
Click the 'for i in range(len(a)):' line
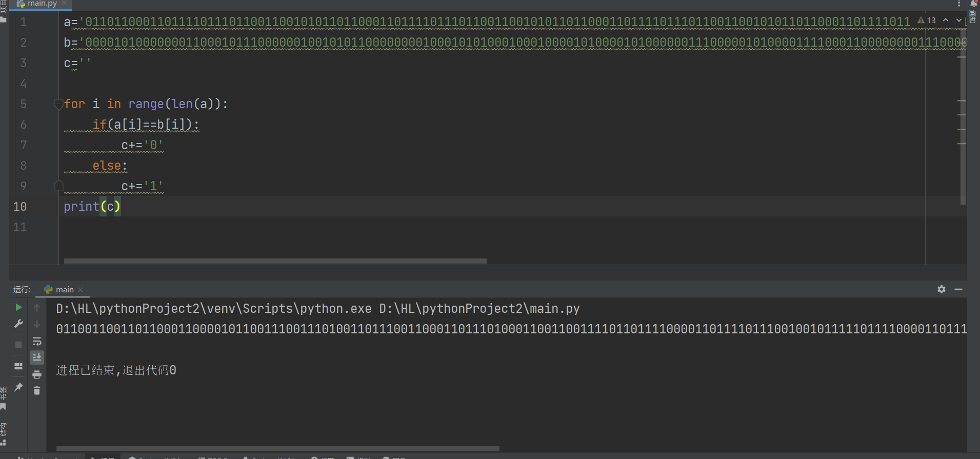[146, 104]
